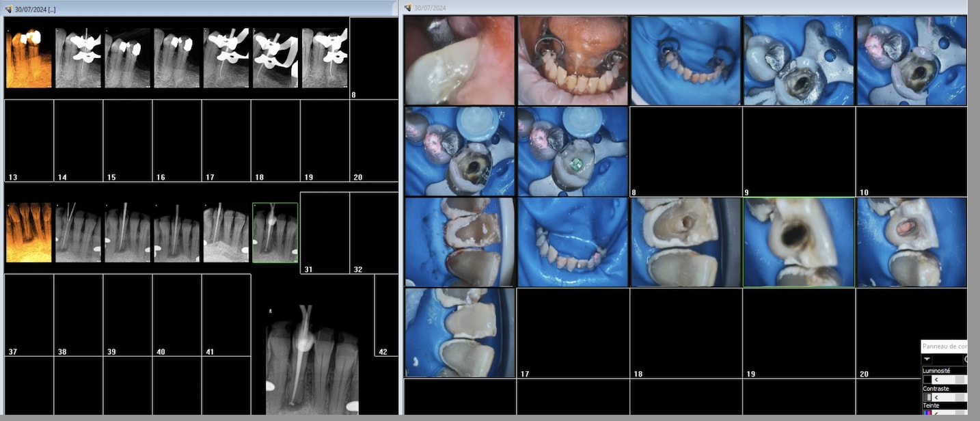The height and width of the screenshot is (421, 980).
Task: Click the black Luminosité icon
Action: (x=927, y=379)
